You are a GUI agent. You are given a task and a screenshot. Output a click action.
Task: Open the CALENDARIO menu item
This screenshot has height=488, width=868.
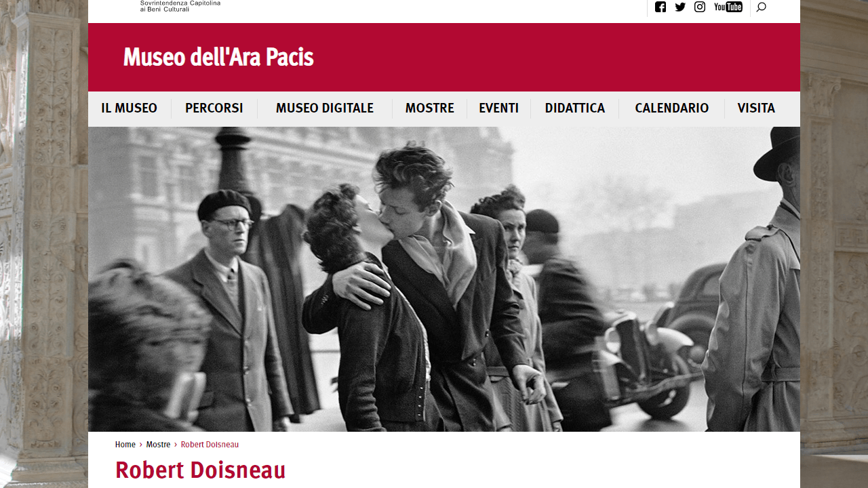click(x=672, y=108)
